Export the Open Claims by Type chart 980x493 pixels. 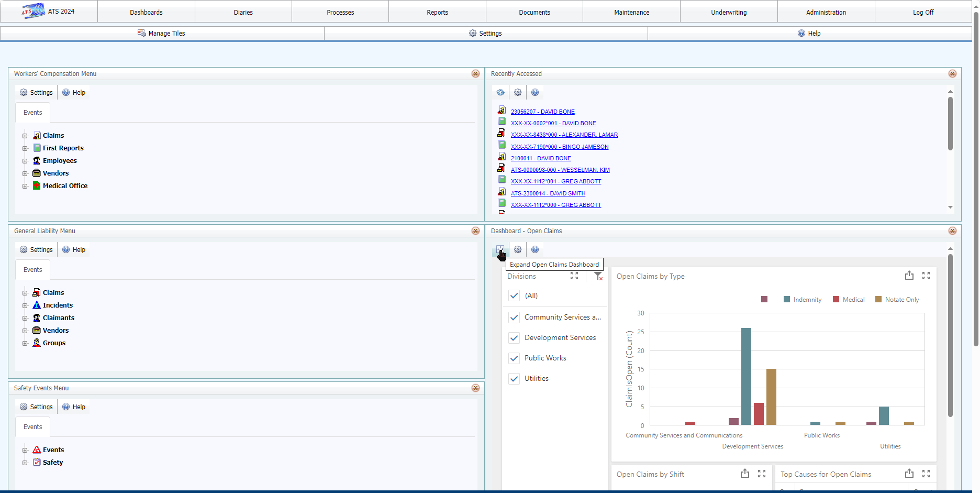pos(909,276)
